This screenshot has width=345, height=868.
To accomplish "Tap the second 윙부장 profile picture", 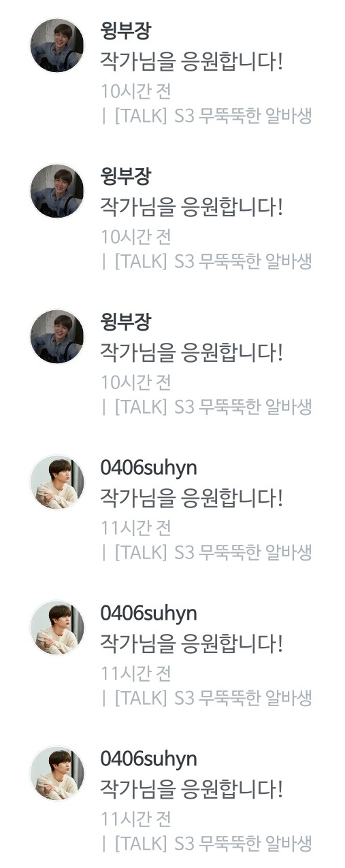I will (57, 191).
